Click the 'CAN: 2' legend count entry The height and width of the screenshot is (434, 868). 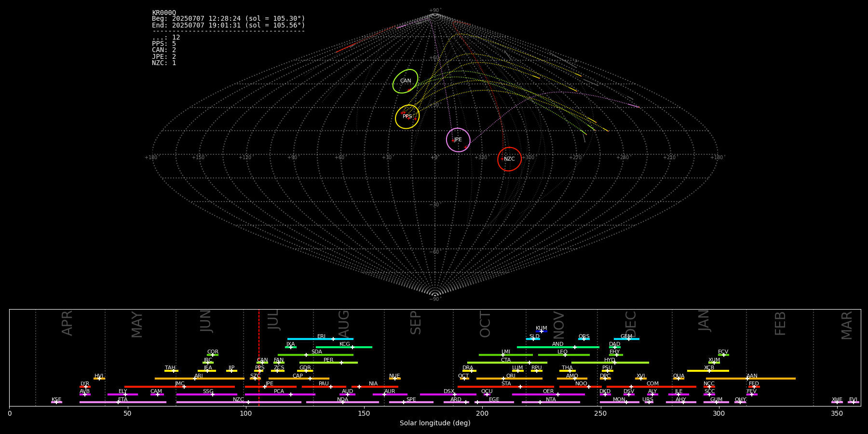coord(164,50)
